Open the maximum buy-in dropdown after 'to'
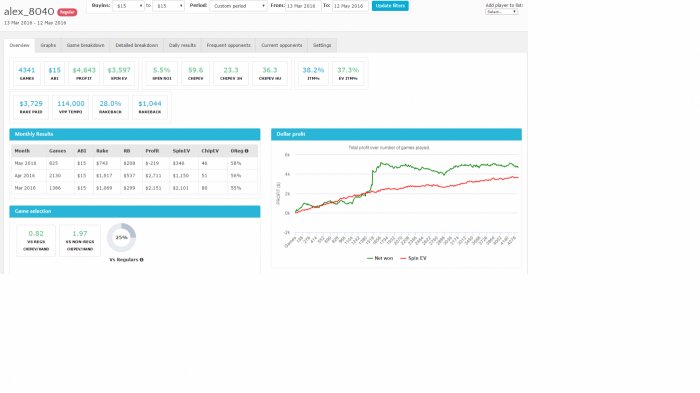Viewport: 700px width, 393px height. point(168,6)
